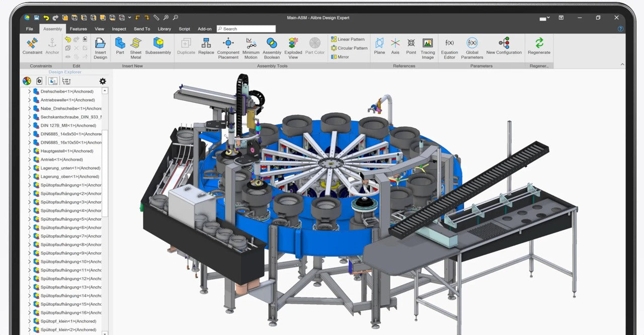Select the Tracing Image tool

click(428, 48)
